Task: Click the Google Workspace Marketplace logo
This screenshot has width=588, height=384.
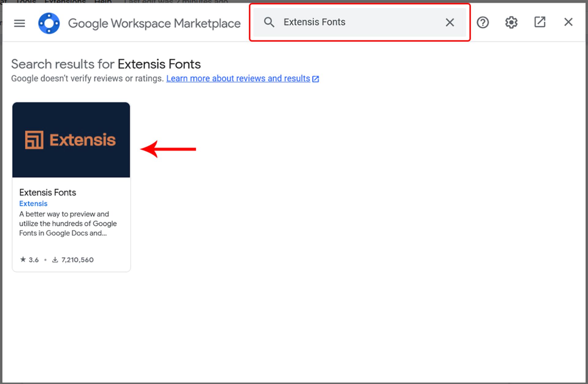Action: (x=49, y=23)
